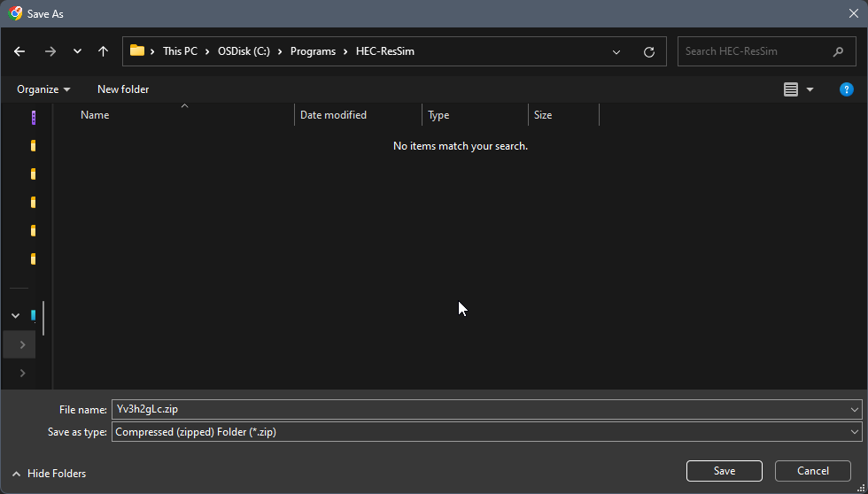Click the Back navigation arrow
The width and height of the screenshot is (868, 494).
(19, 51)
